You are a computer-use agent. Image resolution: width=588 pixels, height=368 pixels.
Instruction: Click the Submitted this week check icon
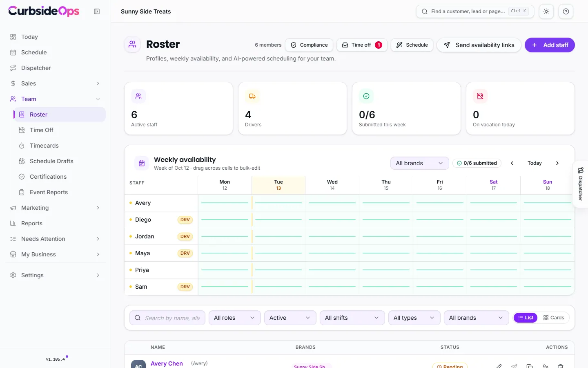tap(366, 96)
